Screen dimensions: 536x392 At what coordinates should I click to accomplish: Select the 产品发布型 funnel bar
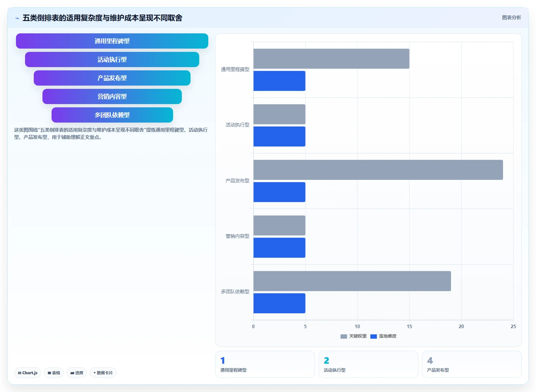112,78
